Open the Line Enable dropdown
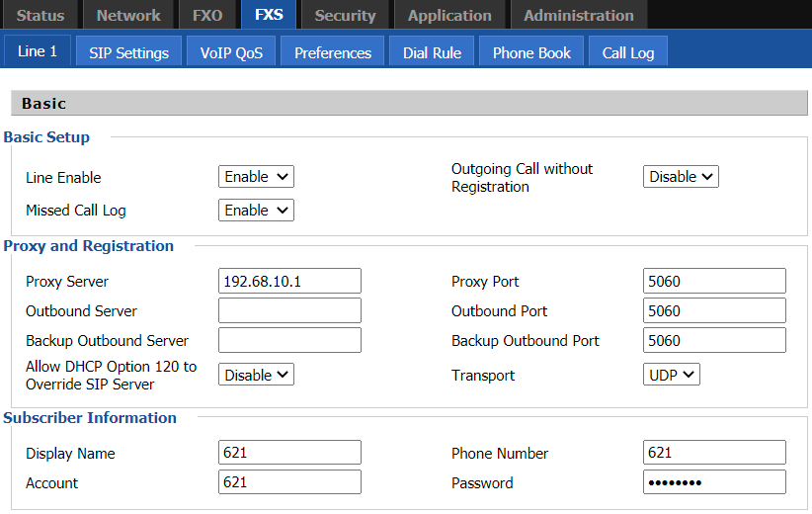The image size is (812, 514). (x=256, y=177)
